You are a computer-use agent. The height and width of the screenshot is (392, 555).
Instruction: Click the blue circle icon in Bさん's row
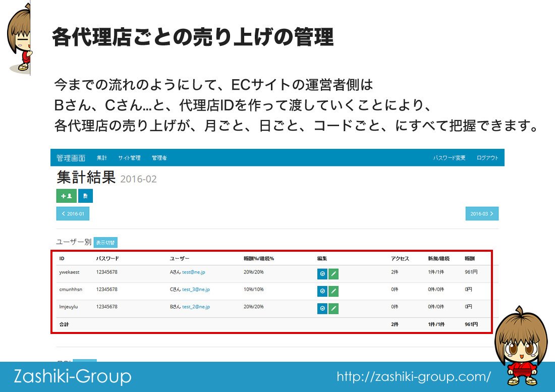click(x=322, y=308)
